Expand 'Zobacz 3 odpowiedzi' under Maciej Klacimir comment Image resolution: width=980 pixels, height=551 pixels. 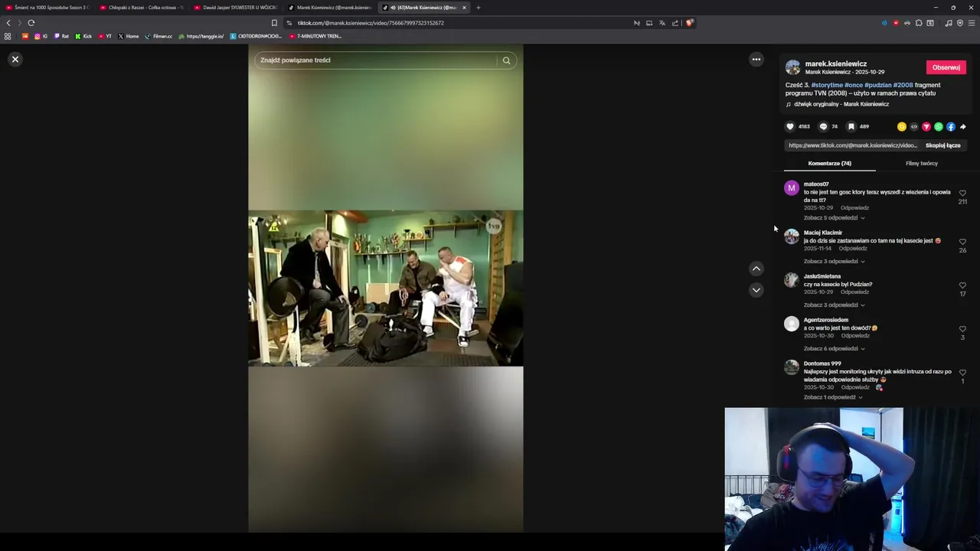click(x=834, y=262)
